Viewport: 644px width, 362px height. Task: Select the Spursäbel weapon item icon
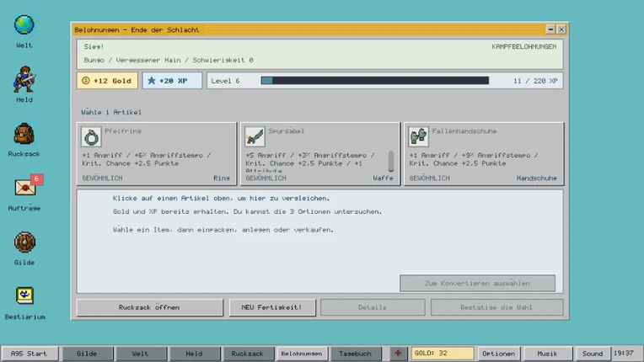[x=255, y=136]
